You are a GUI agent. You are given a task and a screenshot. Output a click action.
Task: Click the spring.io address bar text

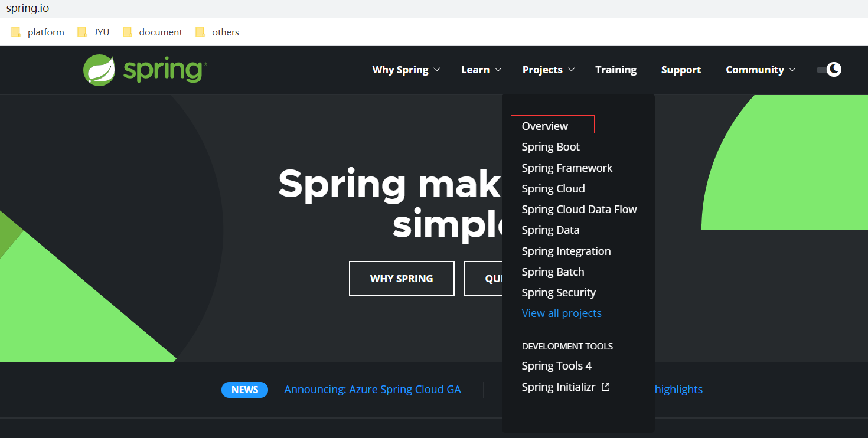28,8
